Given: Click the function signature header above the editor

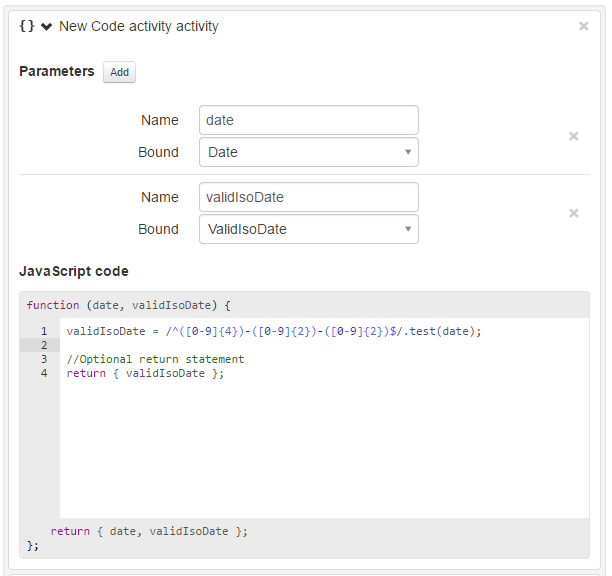Looking at the screenshot, I should coord(128,305).
